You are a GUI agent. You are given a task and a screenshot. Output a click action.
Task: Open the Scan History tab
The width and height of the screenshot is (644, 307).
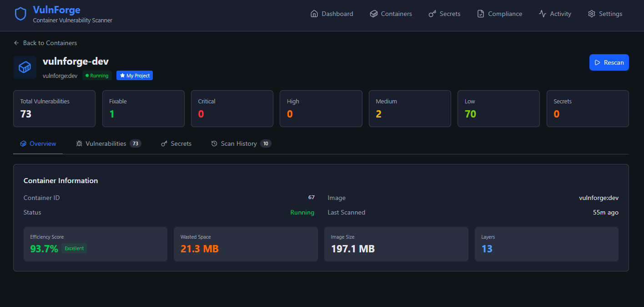coord(239,143)
